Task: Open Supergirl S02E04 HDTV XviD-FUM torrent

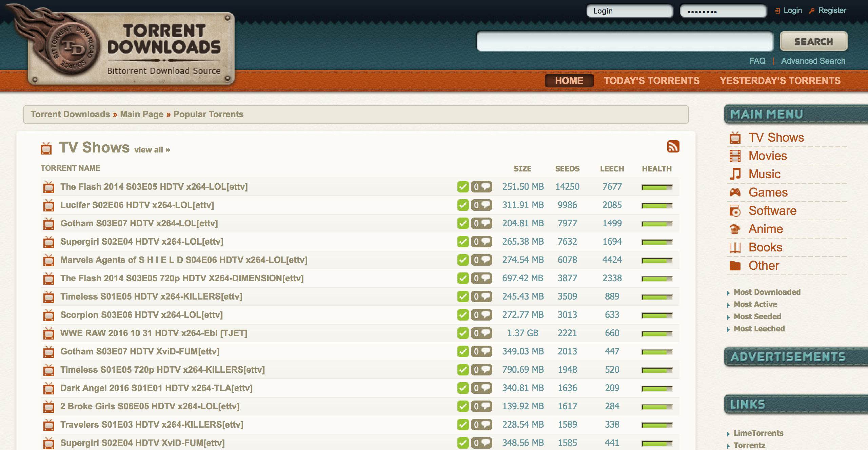Action: pyautogui.click(x=142, y=443)
